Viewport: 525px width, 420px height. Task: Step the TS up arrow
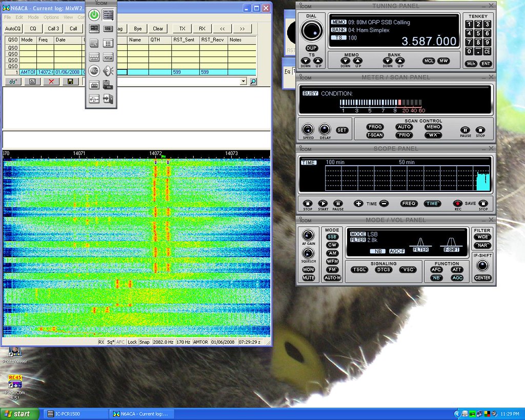pos(318,61)
